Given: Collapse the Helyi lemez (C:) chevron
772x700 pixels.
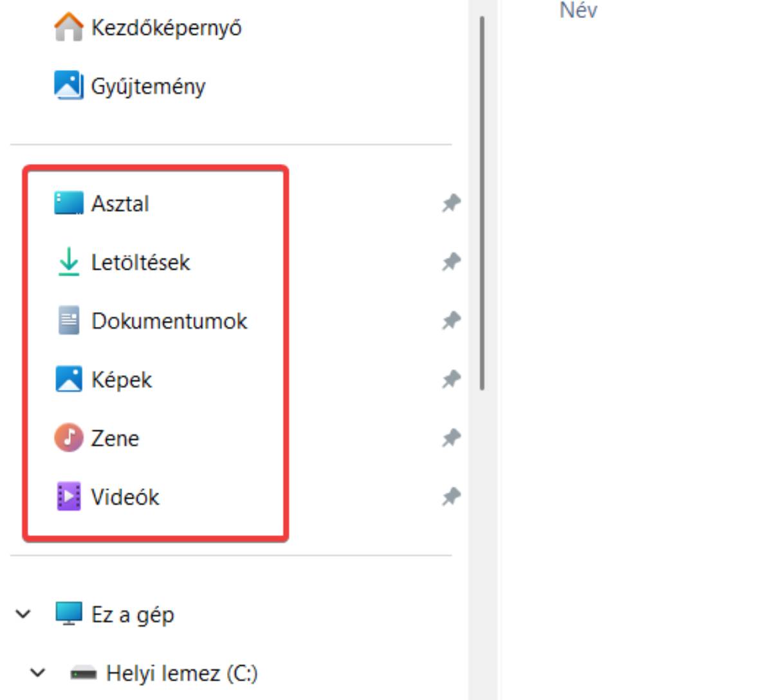Looking at the screenshot, I should click(x=38, y=673).
